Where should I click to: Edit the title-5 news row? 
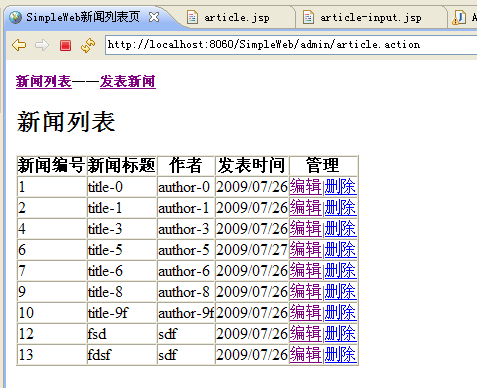(x=305, y=250)
